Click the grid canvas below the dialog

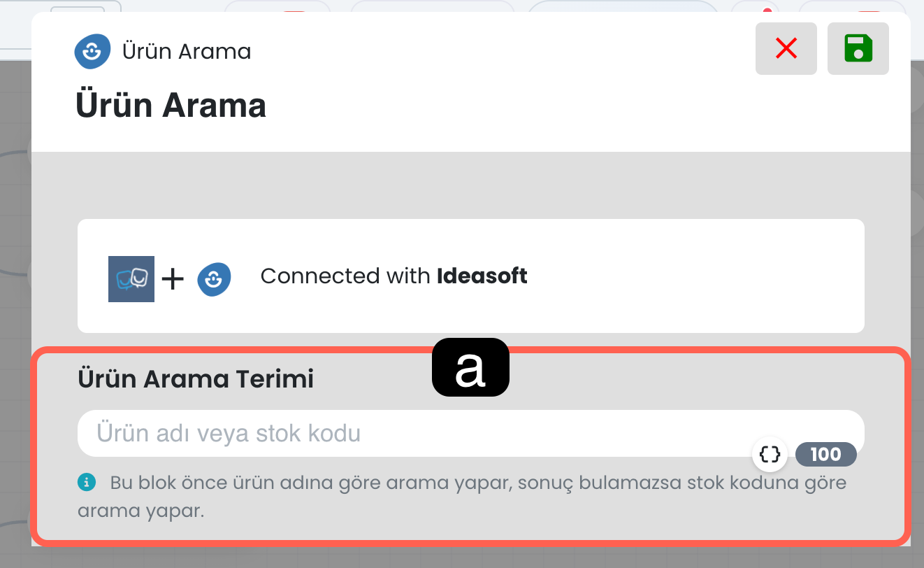click(x=461, y=558)
